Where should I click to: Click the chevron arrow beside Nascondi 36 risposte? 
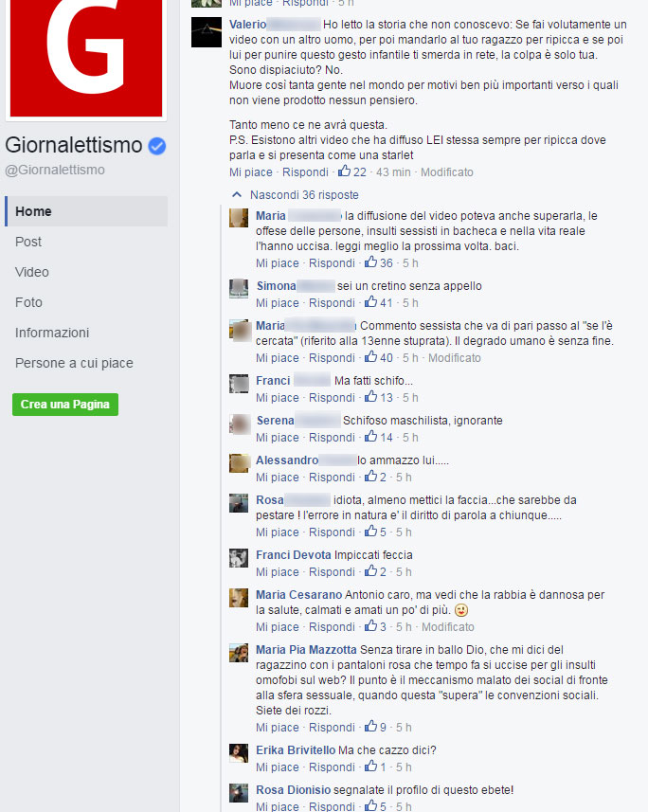(237, 195)
